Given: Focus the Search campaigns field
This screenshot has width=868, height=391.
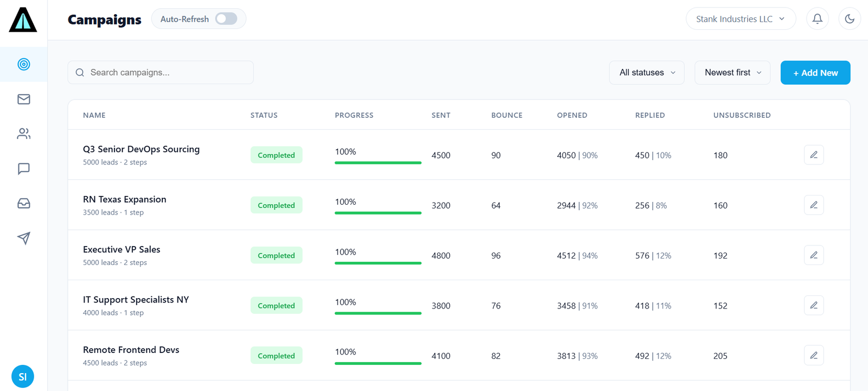Looking at the screenshot, I should (161, 72).
